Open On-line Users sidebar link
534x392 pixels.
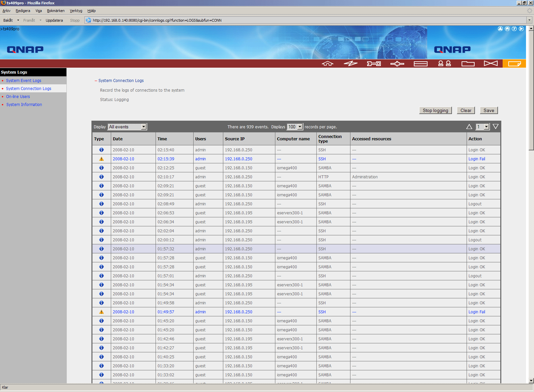(x=18, y=97)
